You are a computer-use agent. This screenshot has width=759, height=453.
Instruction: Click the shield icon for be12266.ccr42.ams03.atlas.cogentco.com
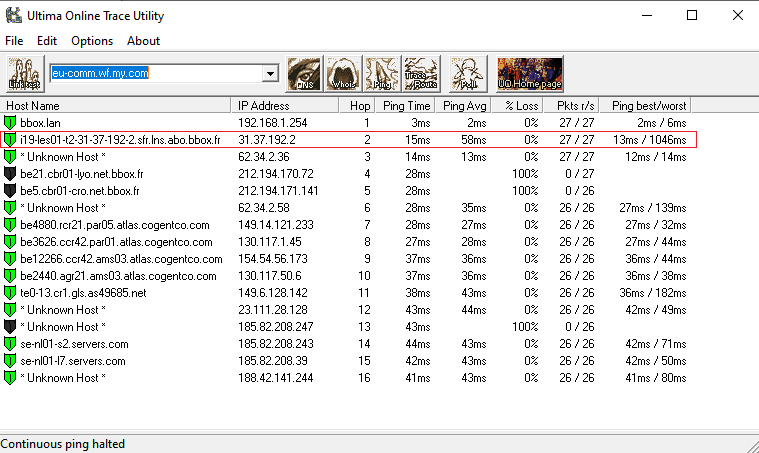click(10, 258)
